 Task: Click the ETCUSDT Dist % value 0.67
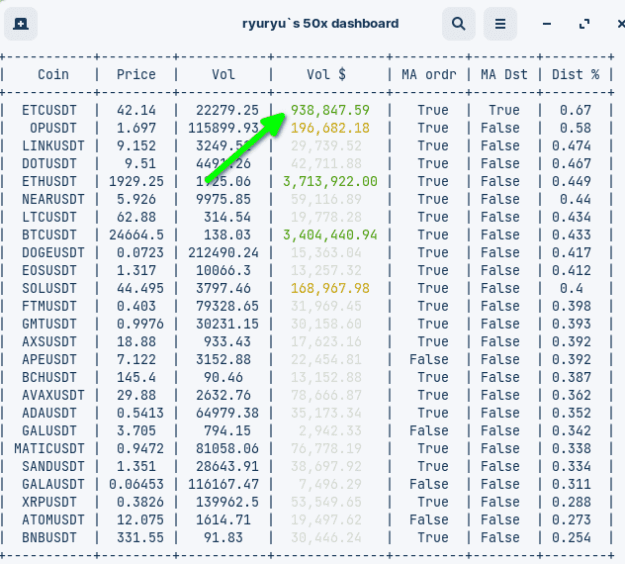[x=576, y=110]
